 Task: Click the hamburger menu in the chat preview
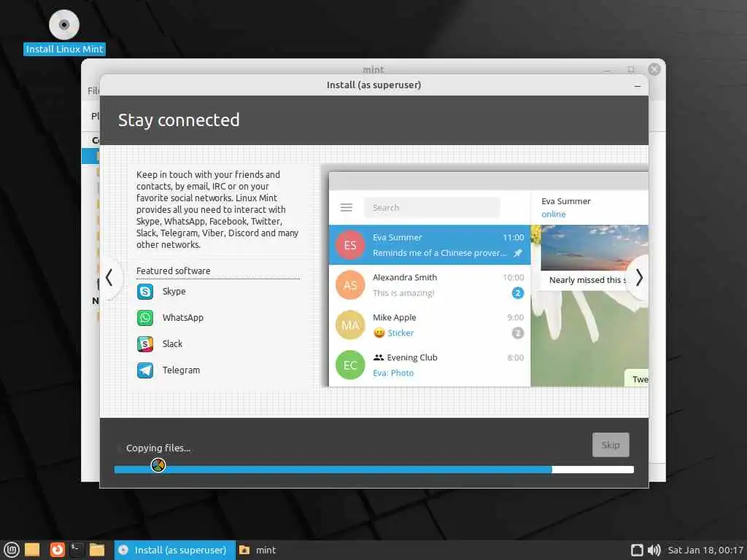(347, 208)
